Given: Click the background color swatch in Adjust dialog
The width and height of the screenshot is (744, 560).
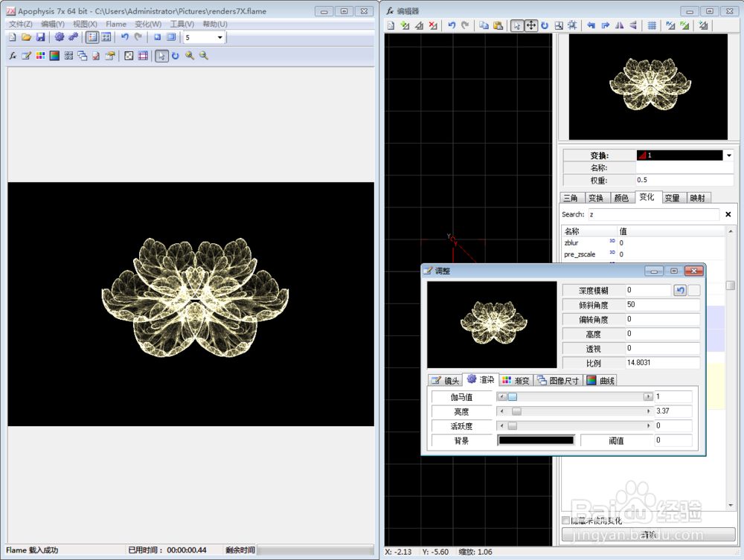Looking at the screenshot, I should pos(536,440).
